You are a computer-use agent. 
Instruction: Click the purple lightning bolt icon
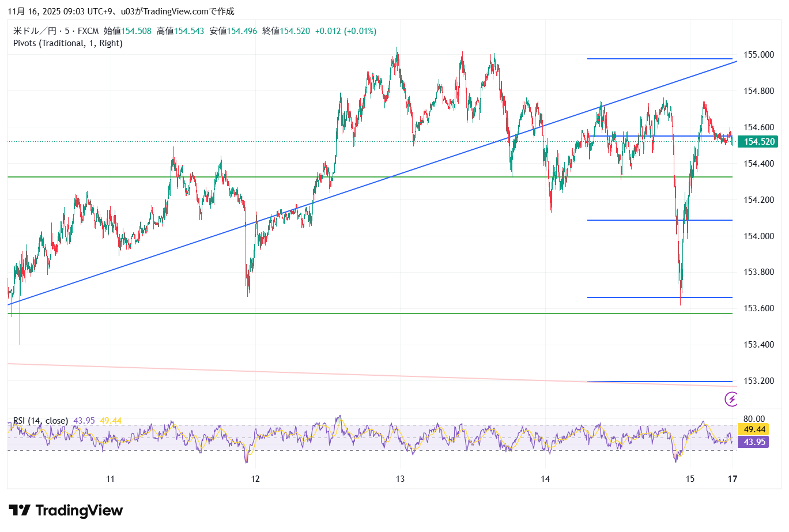(731, 398)
